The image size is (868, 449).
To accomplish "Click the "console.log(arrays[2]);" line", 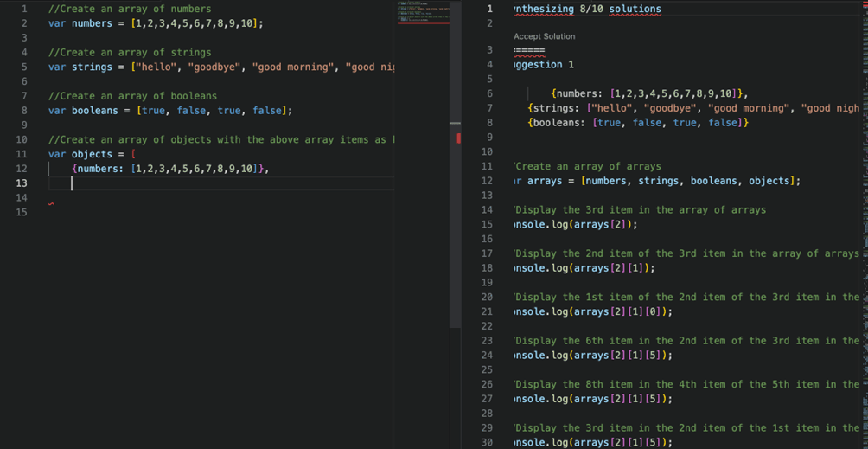I will point(576,224).
